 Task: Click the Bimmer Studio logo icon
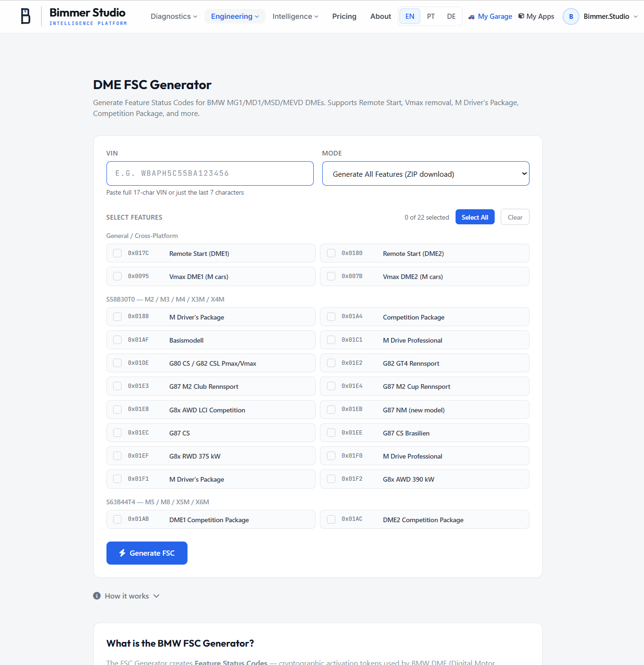(x=26, y=16)
